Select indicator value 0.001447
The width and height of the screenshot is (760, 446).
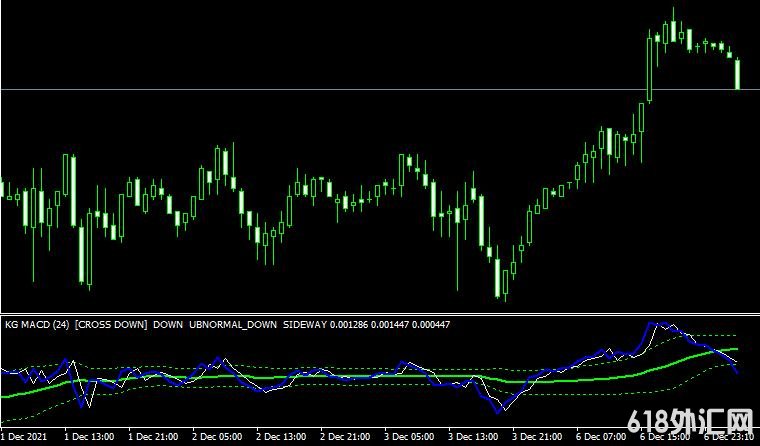click(x=390, y=324)
